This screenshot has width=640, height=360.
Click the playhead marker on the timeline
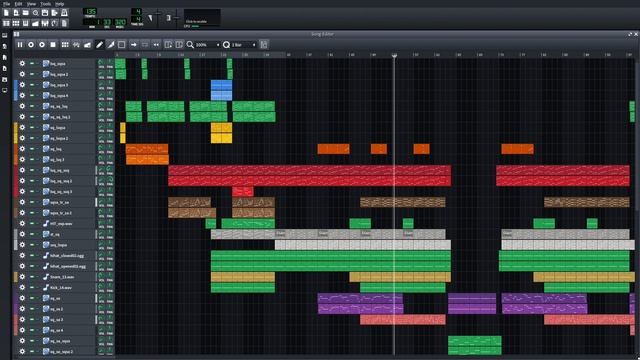click(x=394, y=55)
